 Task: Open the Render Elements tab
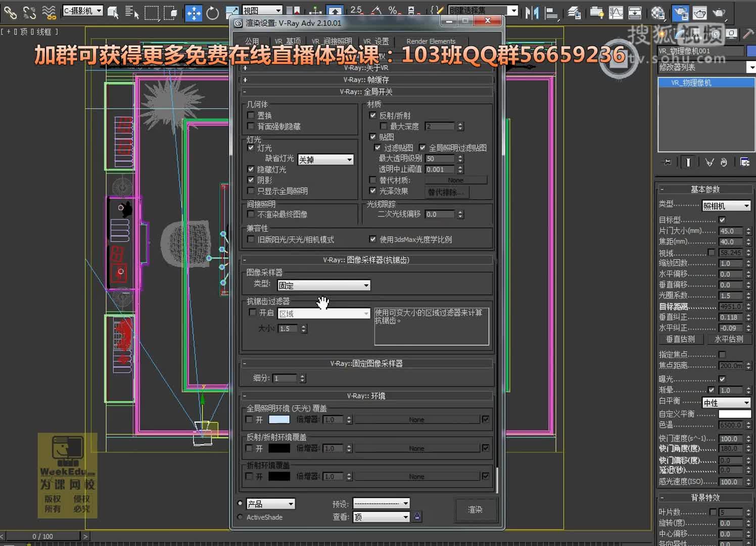(431, 41)
